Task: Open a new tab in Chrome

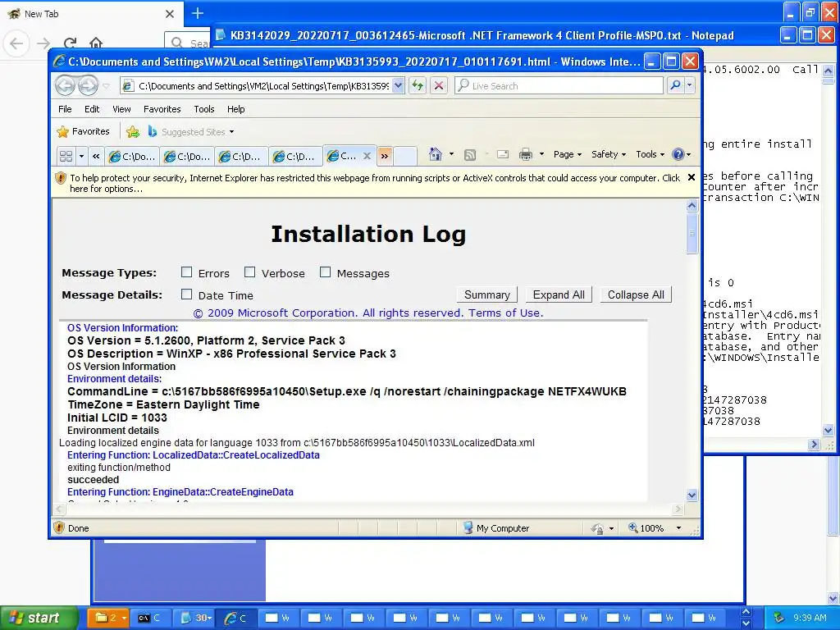Action: [x=198, y=13]
